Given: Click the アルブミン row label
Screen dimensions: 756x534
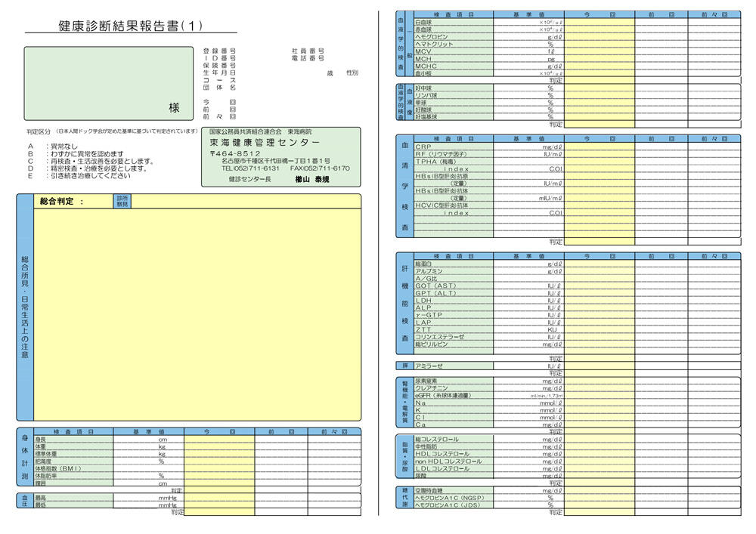Looking at the screenshot, I should 429,271.
